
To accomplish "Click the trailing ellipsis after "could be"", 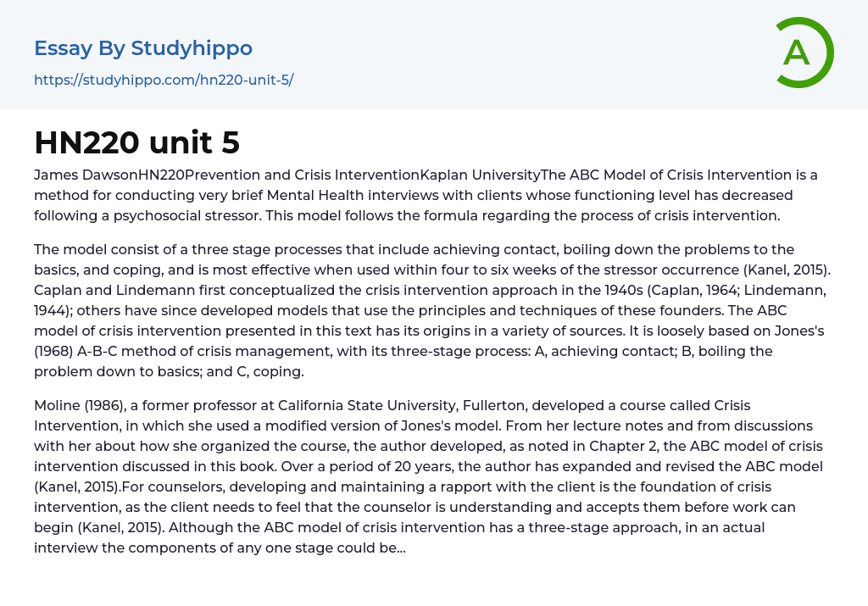I will click(401, 548).
